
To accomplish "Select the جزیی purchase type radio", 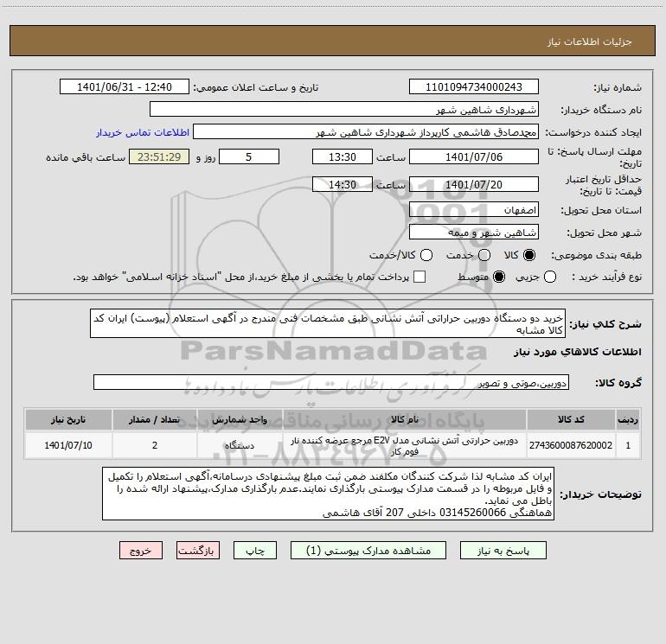I will tap(550, 277).
